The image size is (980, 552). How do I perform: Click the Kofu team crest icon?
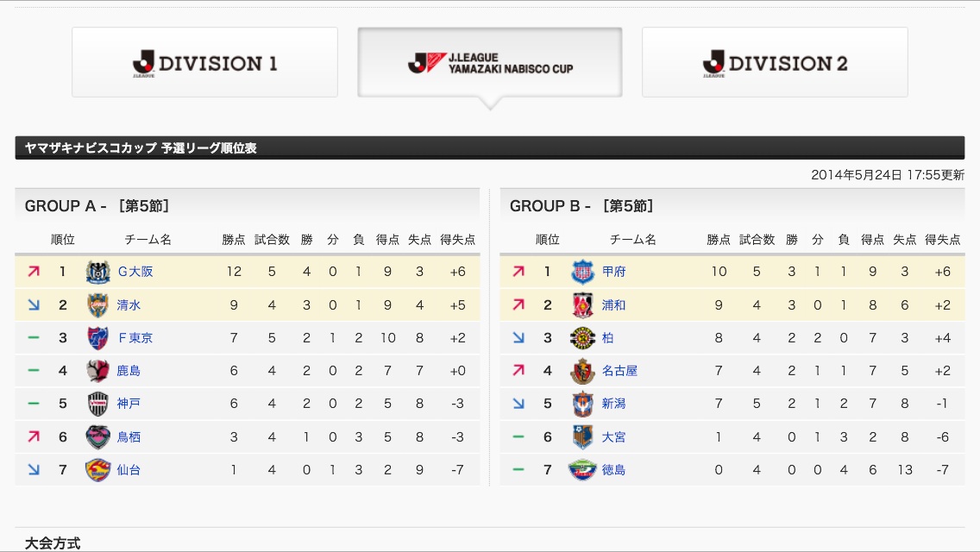pyautogui.click(x=582, y=273)
